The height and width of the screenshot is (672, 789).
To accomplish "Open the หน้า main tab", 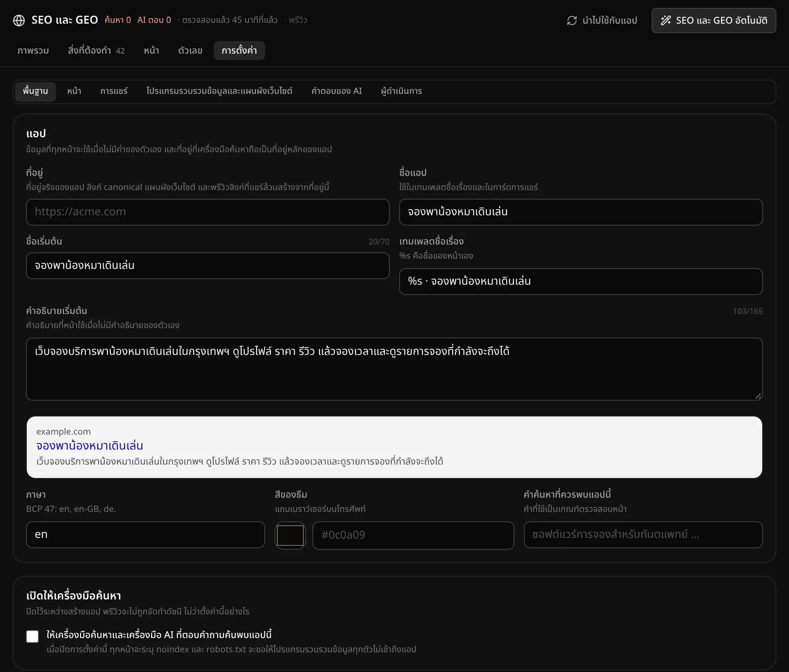I will 151,50.
